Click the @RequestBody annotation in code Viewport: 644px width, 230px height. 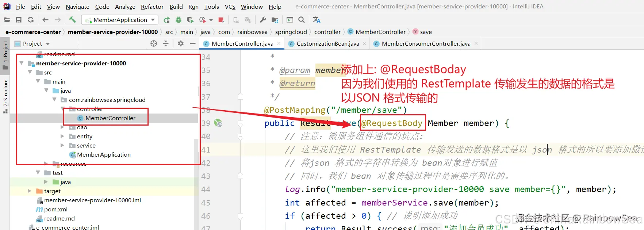tap(392, 123)
